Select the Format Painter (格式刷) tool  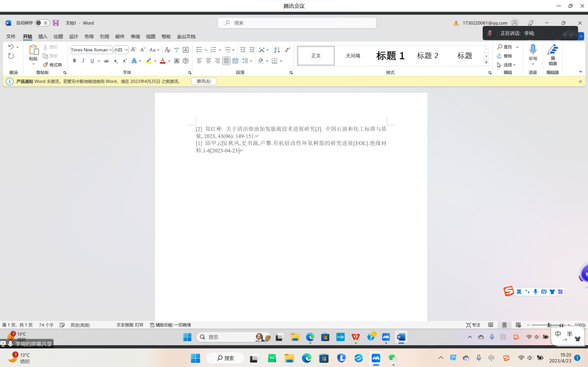(x=52, y=65)
